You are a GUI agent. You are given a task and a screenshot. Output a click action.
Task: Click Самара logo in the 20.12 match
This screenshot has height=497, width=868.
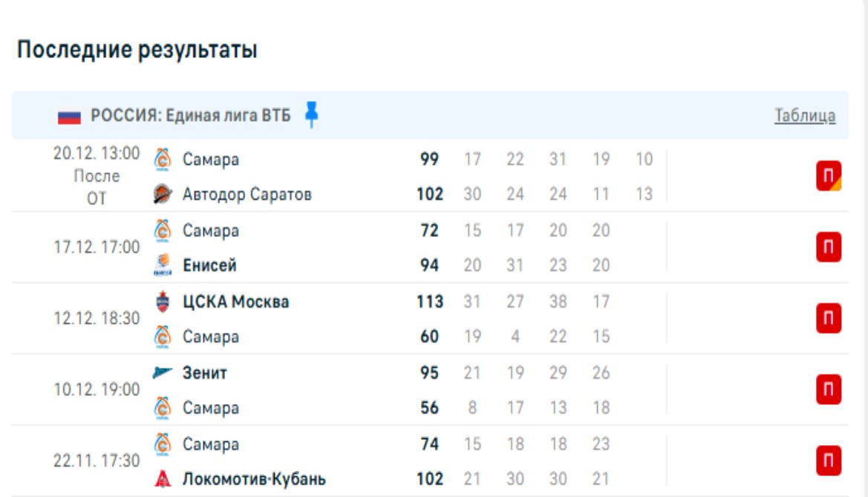coord(163,160)
